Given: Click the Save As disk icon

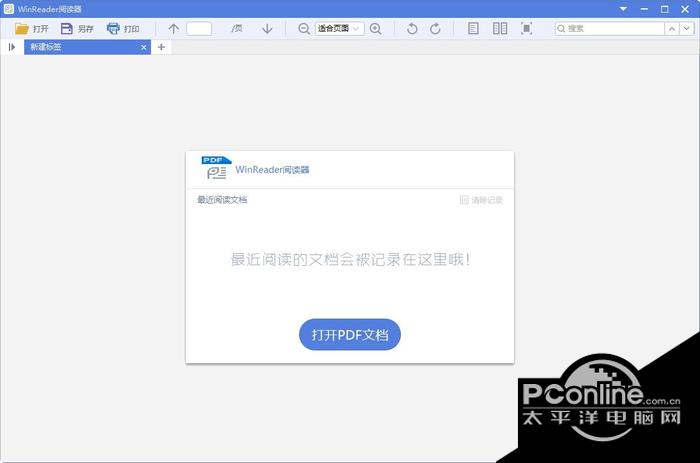Looking at the screenshot, I should click(x=67, y=29).
